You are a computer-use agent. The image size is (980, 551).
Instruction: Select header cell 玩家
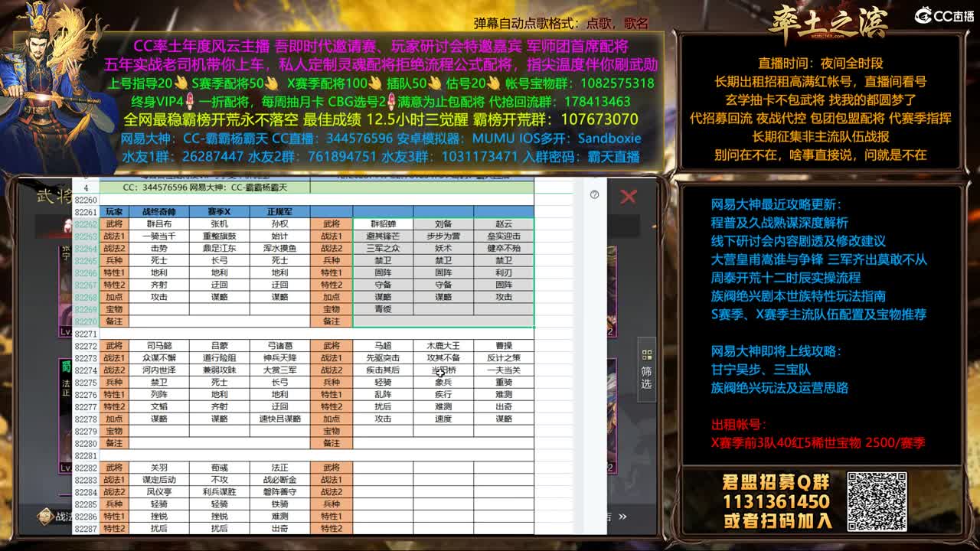pos(114,211)
